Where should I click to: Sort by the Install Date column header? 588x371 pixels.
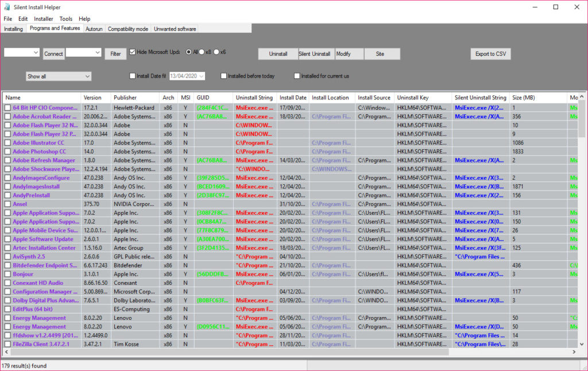(x=293, y=98)
